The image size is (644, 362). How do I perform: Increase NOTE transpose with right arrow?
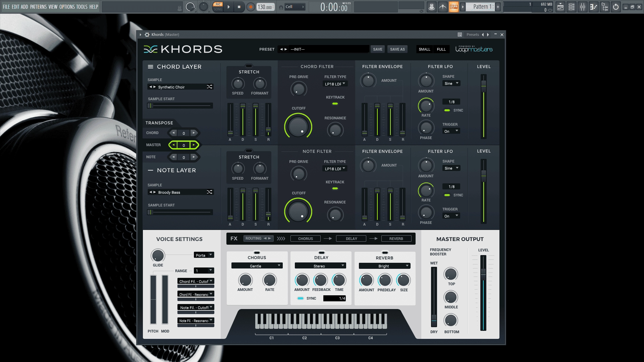point(194,157)
